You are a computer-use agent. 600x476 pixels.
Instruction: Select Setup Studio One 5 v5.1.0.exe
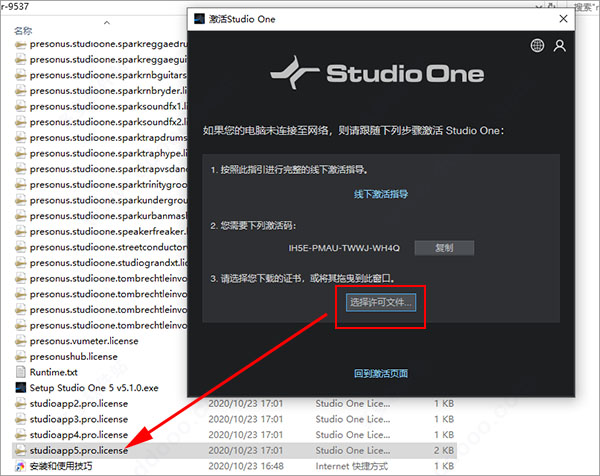click(x=94, y=388)
